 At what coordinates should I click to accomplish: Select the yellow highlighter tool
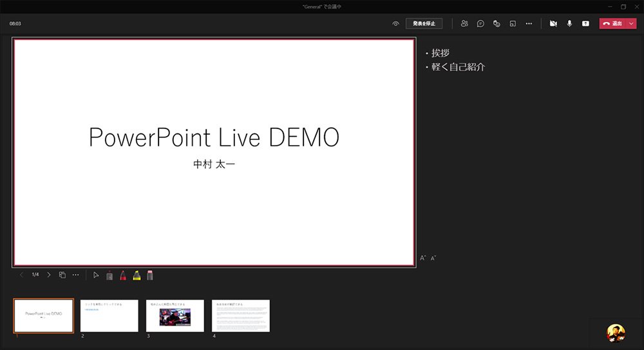pos(137,276)
